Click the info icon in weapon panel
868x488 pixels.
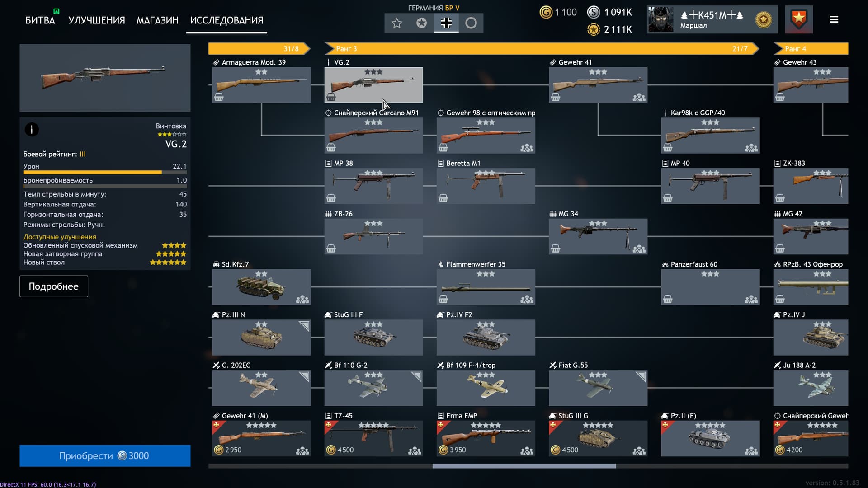click(x=32, y=130)
